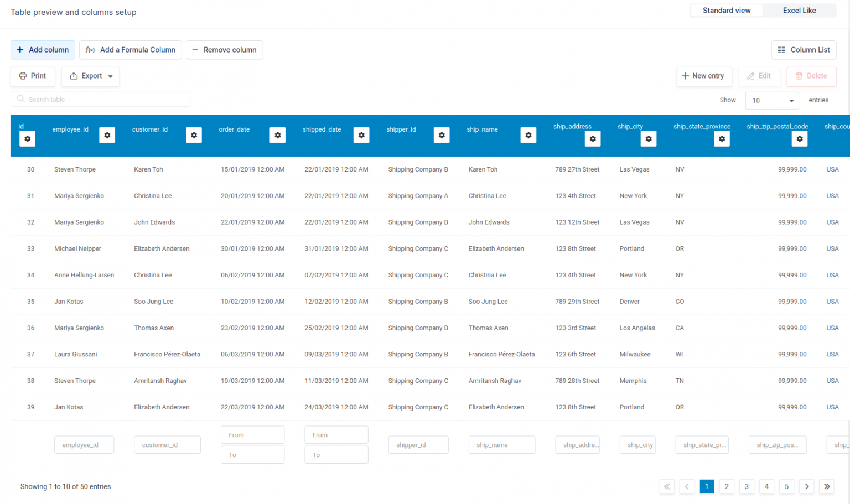The height and width of the screenshot is (504, 850).
Task: Open settings gear for employee_id column
Action: point(107,135)
